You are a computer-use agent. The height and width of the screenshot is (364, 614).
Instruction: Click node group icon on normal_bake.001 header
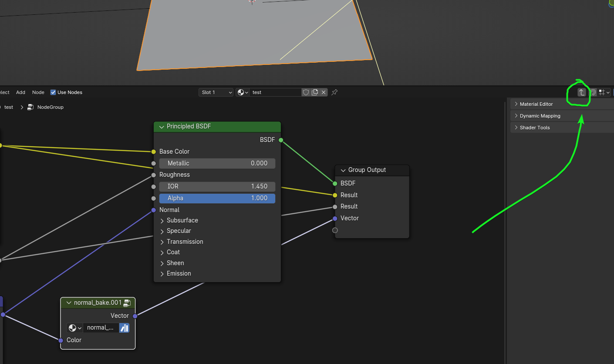[x=127, y=303]
